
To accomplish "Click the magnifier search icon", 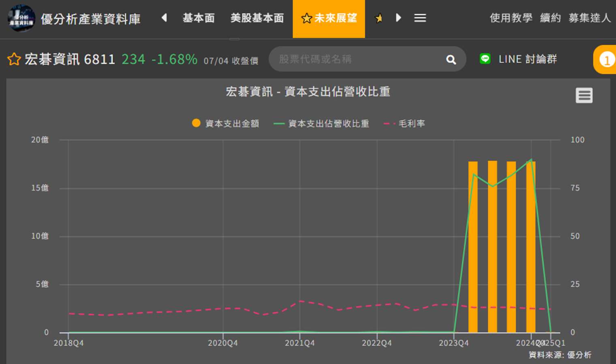I will (x=451, y=60).
